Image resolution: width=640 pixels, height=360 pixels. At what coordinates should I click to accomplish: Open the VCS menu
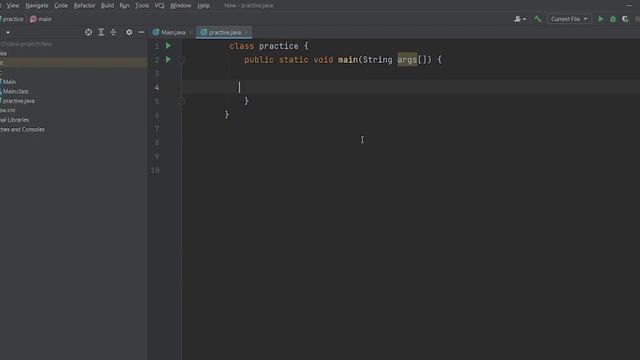click(x=159, y=5)
